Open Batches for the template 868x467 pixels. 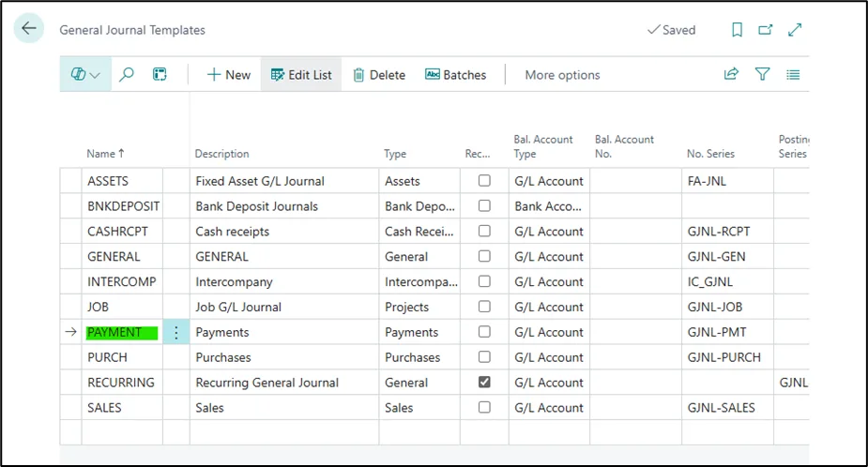pos(456,75)
